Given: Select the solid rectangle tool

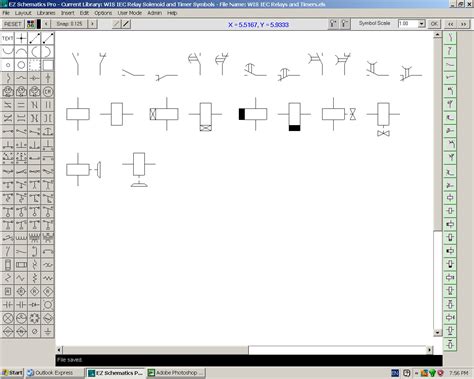Looking at the screenshot, I should (48, 65).
